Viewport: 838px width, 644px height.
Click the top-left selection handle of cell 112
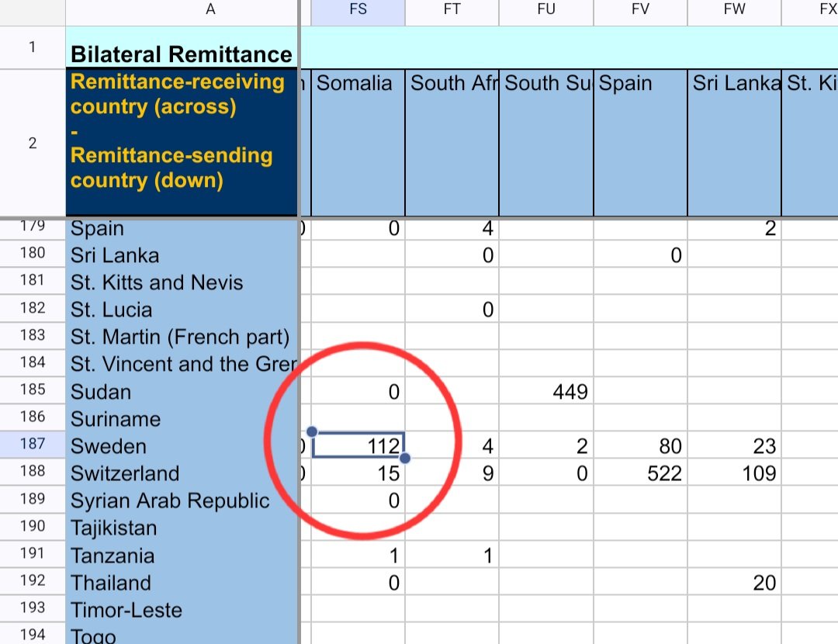[x=312, y=431]
